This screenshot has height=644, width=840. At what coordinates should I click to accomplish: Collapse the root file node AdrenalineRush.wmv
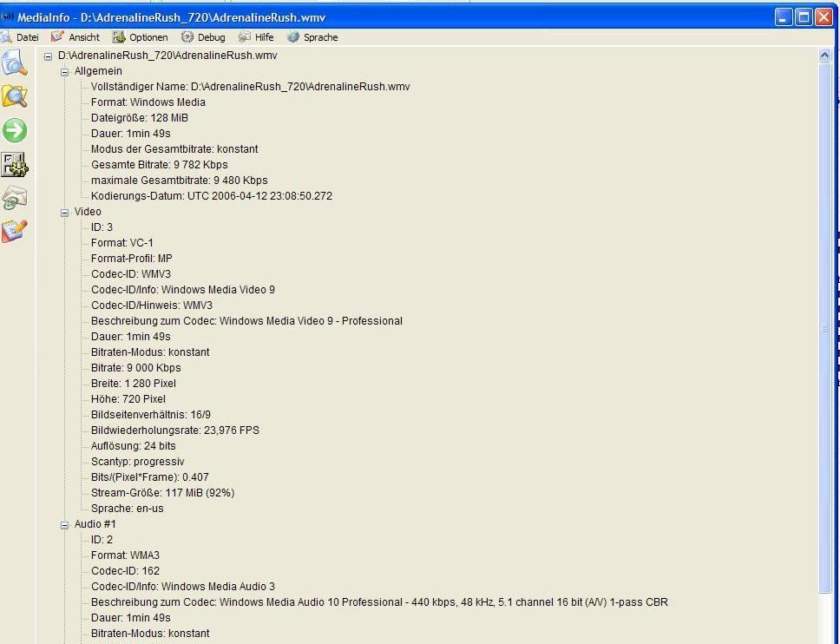[x=49, y=56]
